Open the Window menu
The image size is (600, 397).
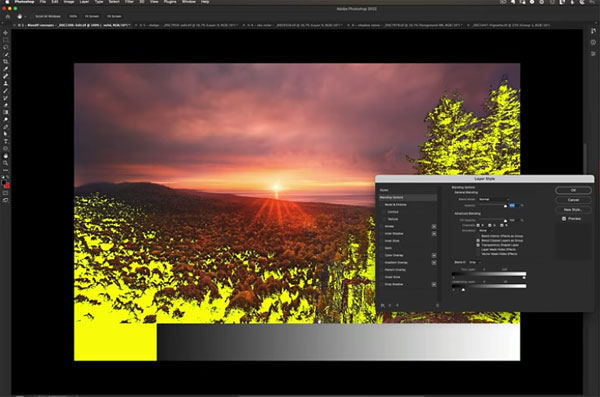coord(188,2)
